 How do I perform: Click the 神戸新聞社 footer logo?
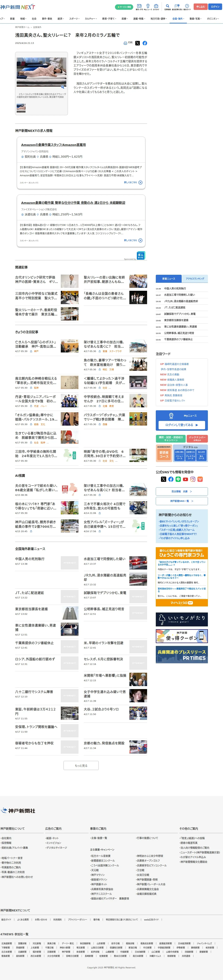pyautogui.click(x=18, y=811)
